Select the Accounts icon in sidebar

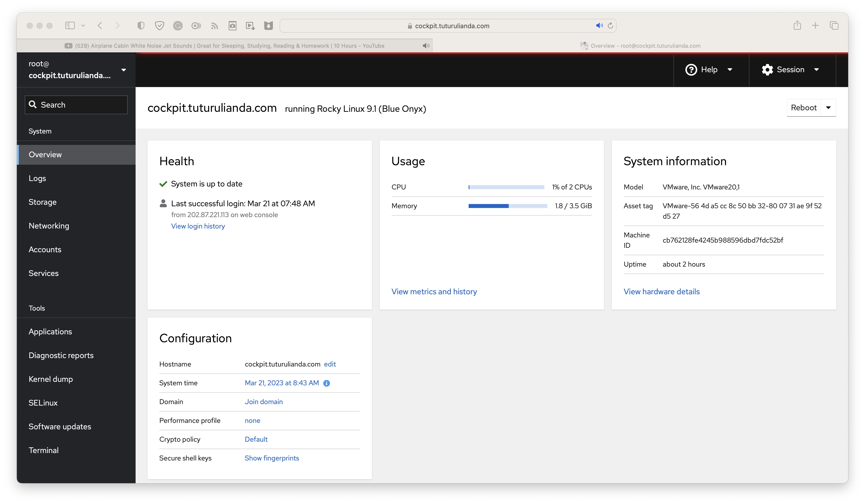45,249
